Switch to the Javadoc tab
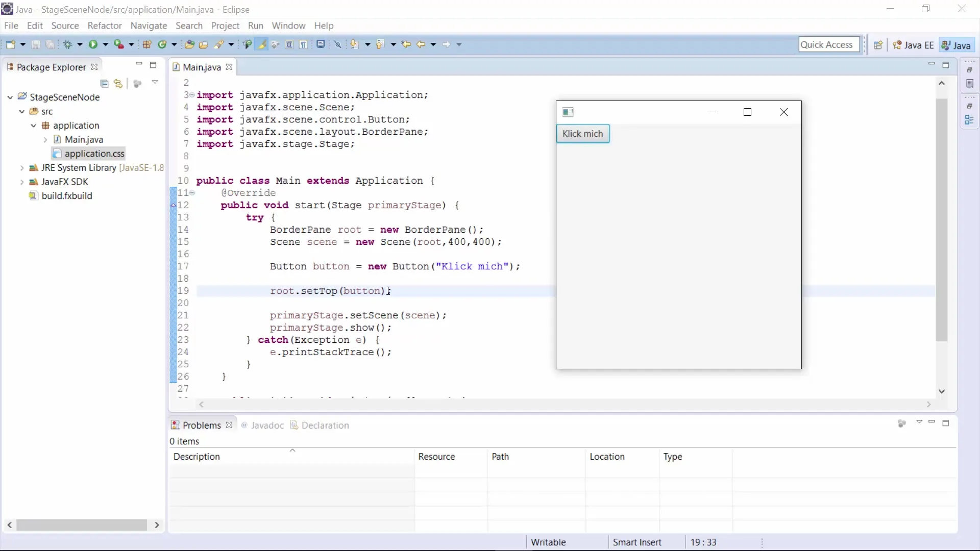The height and width of the screenshot is (551, 980). 262,425
